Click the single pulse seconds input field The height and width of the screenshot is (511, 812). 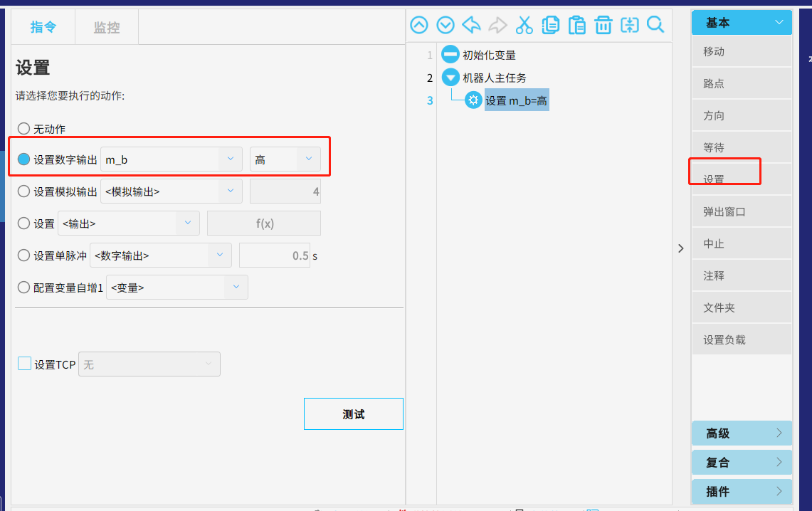point(274,255)
